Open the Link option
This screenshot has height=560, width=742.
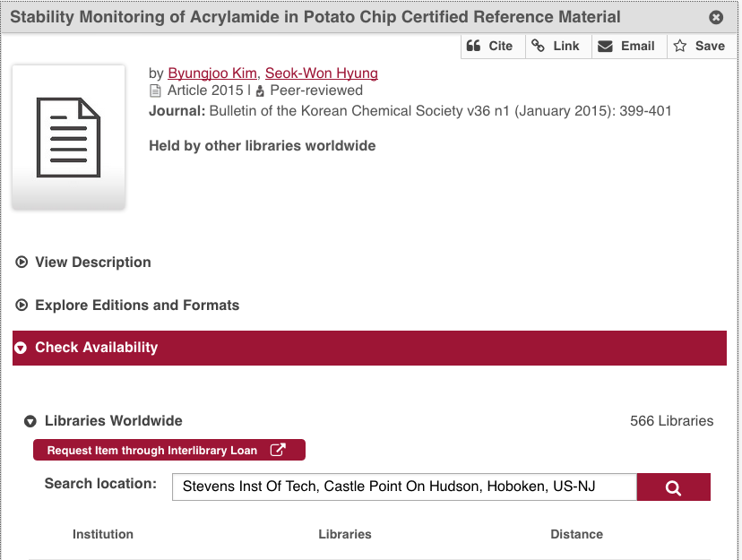coord(558,47)
